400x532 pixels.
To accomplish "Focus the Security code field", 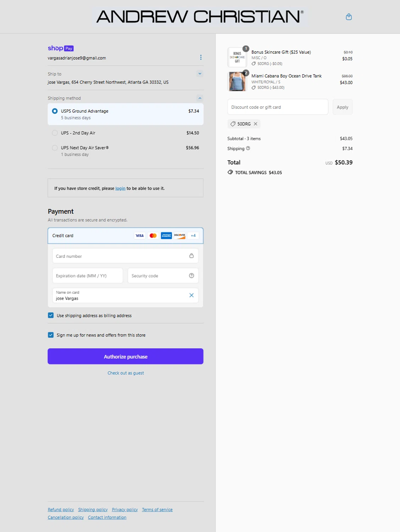I will (163, 276).
